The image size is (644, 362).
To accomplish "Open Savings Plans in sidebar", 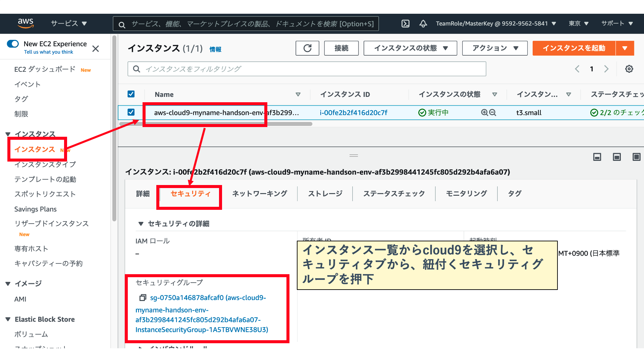I will click(x=36, y=209).
